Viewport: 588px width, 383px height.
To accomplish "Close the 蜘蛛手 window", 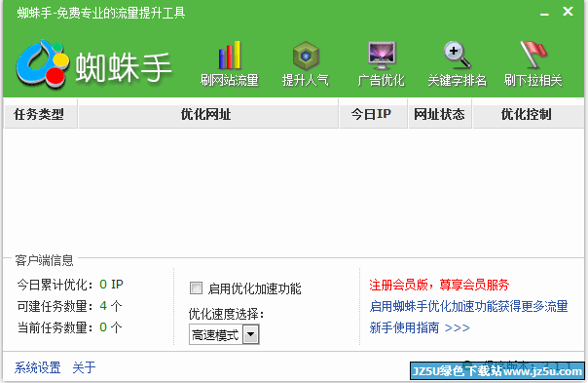I will (568, 12).
